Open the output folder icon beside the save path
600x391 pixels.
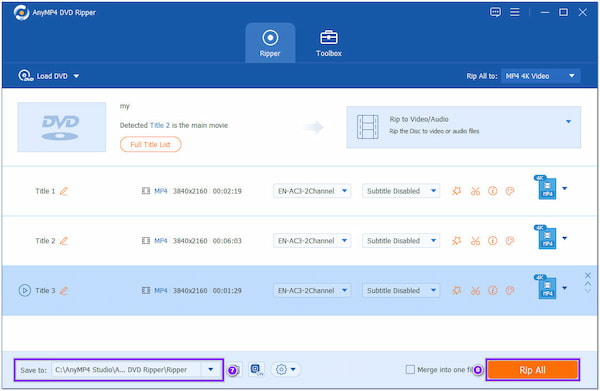point(233,370)
